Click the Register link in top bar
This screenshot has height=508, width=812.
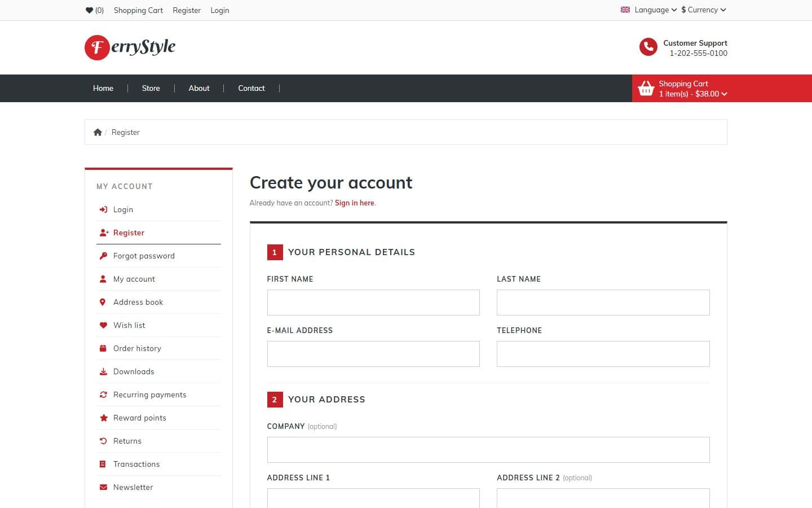[x=187, y=10]
